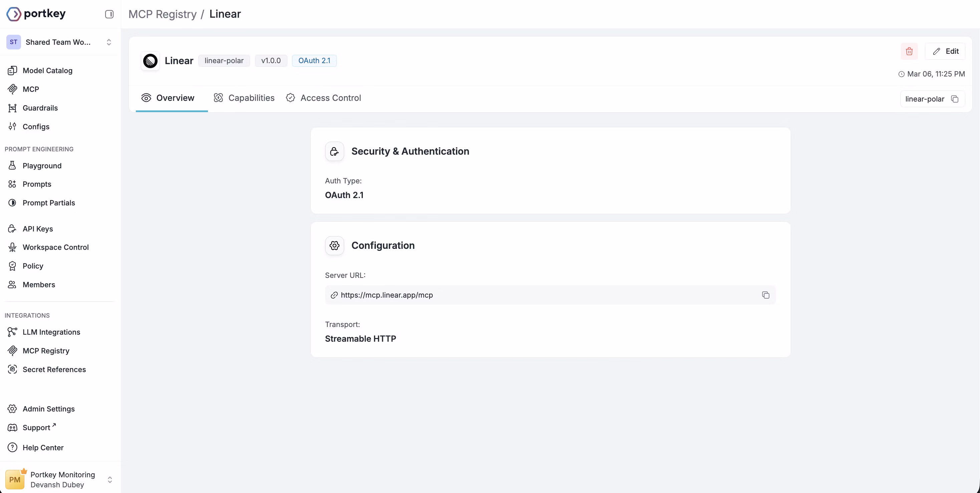Open the workspace selector chevron
Screen dimensions: 980x493
pos(109,42)
